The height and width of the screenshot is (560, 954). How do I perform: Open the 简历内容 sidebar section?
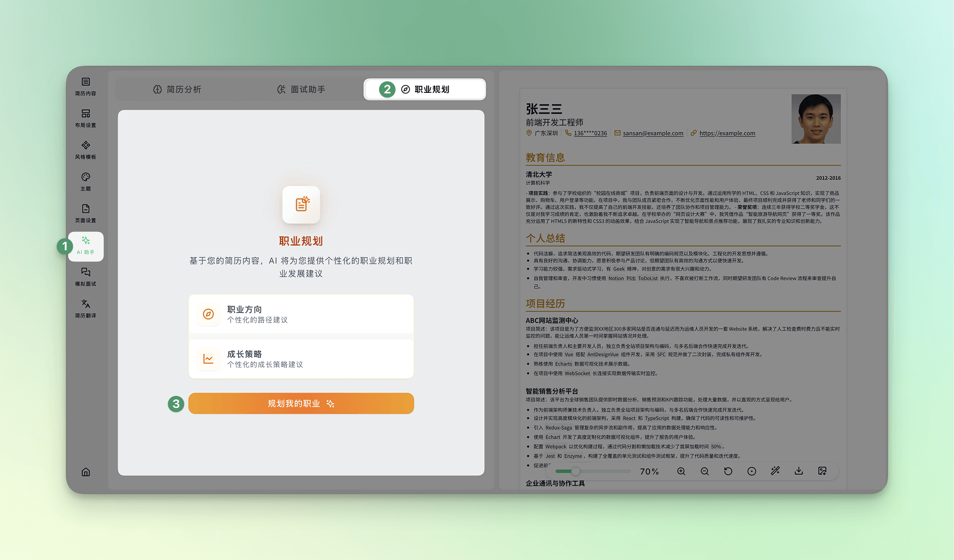[x=86, y=86]
